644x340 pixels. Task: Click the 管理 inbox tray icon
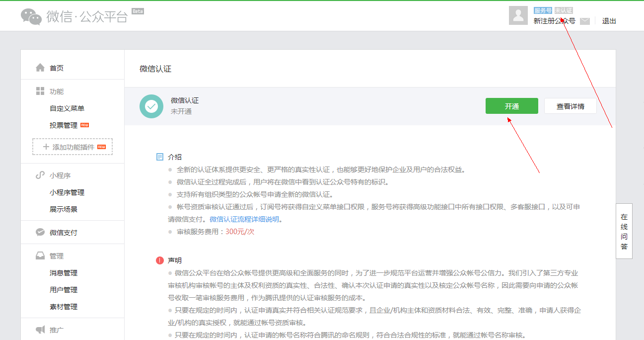[40, 255]
